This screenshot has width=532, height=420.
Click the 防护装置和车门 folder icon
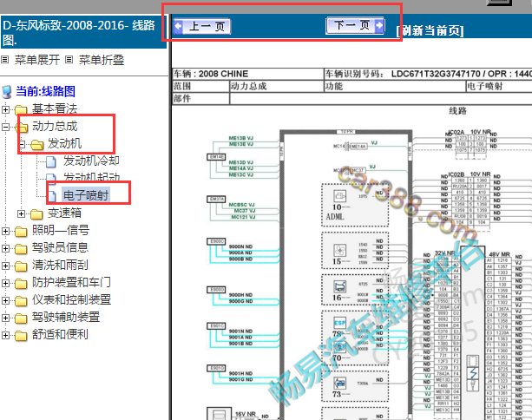pos(21,283)
